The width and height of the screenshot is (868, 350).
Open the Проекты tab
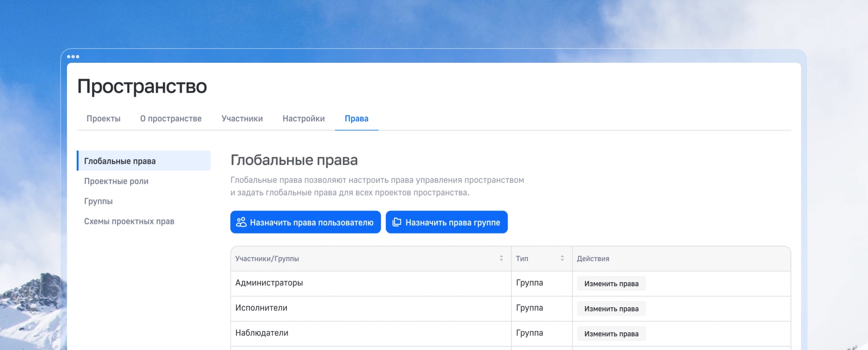coord(103,119)
